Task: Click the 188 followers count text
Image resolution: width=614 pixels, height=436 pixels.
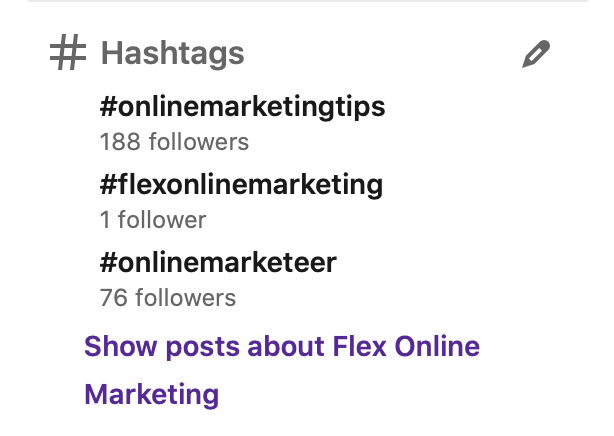Action: [174, 141]
